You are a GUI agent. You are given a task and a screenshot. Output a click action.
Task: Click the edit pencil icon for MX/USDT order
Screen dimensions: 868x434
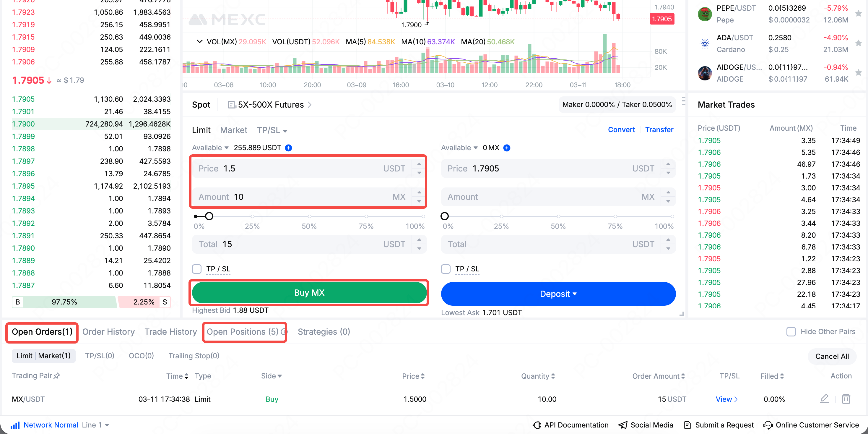[x=824, y=399]
